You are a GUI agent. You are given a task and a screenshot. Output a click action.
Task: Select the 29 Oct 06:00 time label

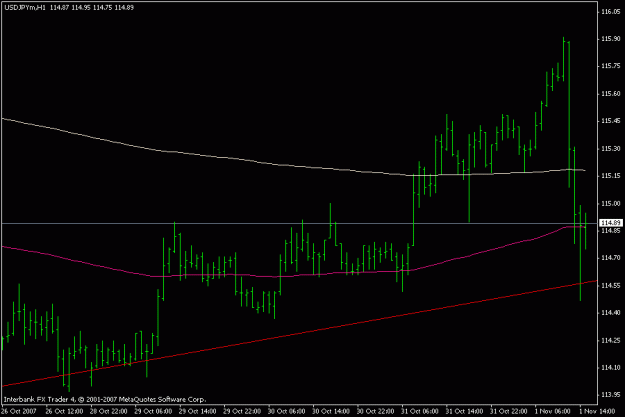pyautogui.click(x=153, y=411)
